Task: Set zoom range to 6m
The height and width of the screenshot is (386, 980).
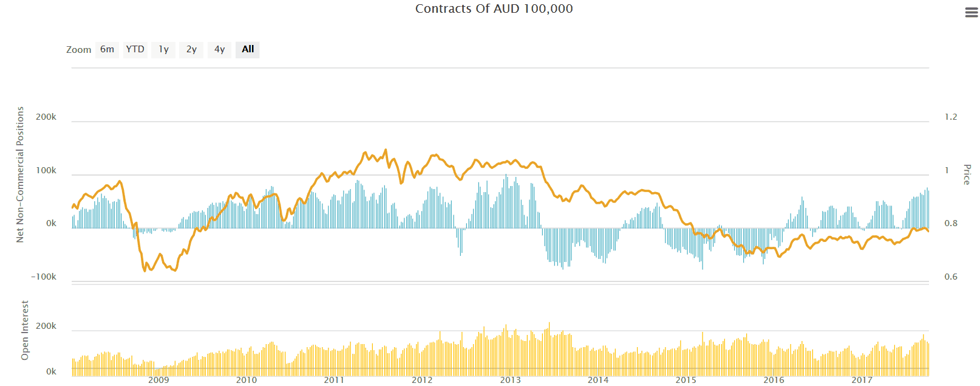Action: click(107, 49)
